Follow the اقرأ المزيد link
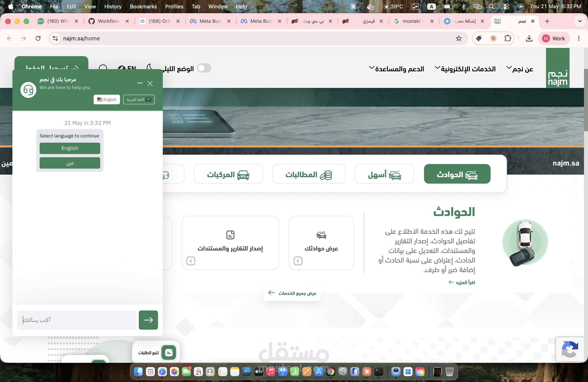The height and width of the screenshot is (382, 588). point(462,282)
